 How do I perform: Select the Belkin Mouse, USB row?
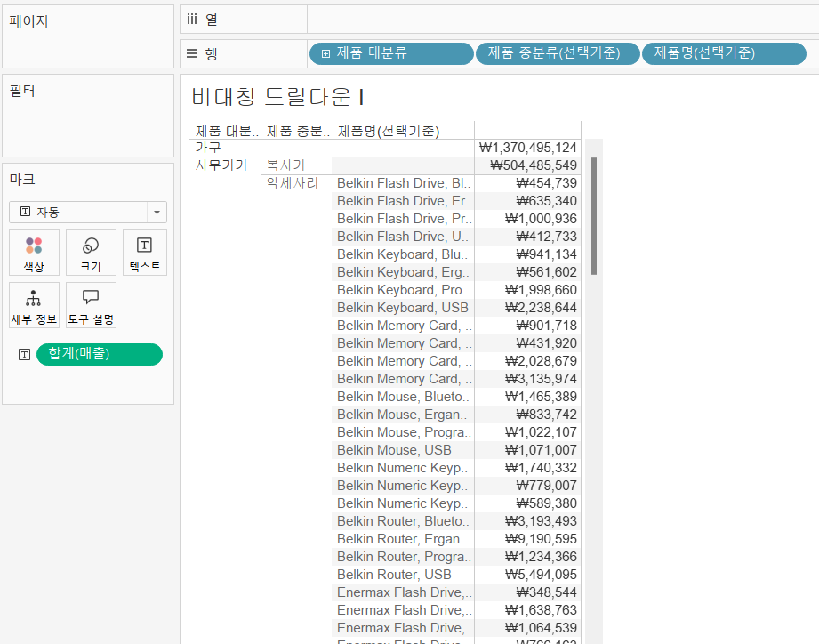point(394,450)
